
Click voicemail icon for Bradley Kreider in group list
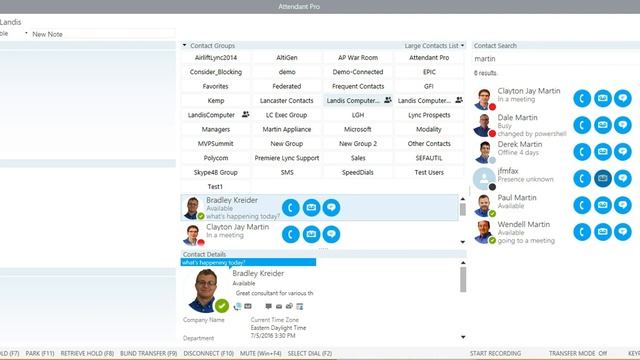tap(311, 208)
